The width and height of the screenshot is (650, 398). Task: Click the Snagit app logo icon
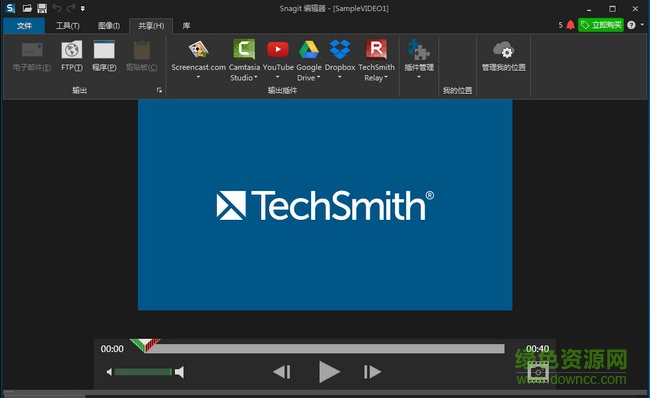(x=10, y=8)
